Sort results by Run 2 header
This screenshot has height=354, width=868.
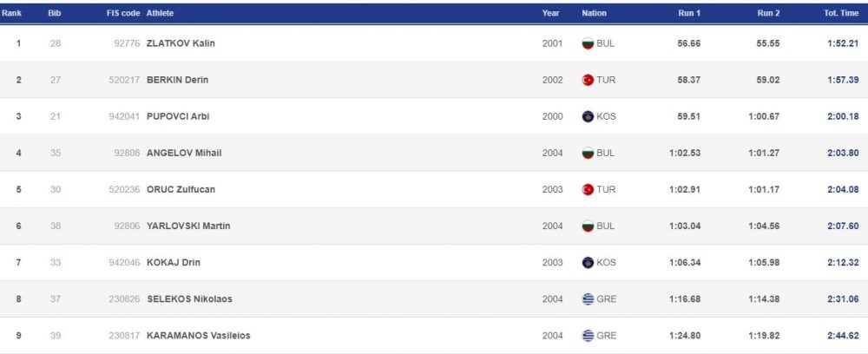768,13
